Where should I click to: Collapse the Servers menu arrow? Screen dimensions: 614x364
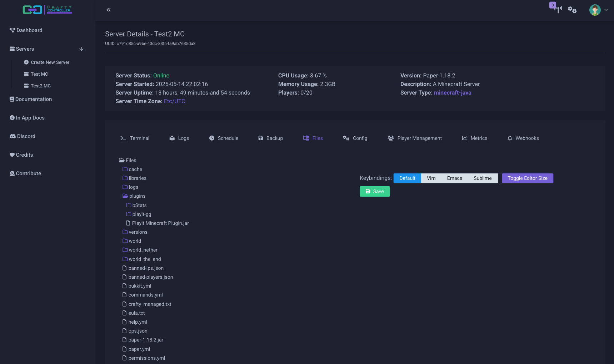click(81, 49)
